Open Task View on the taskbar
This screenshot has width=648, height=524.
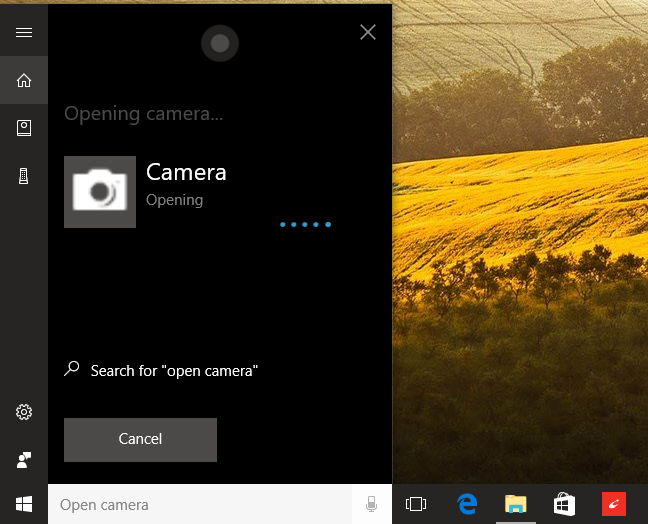(x=416, y=504)
